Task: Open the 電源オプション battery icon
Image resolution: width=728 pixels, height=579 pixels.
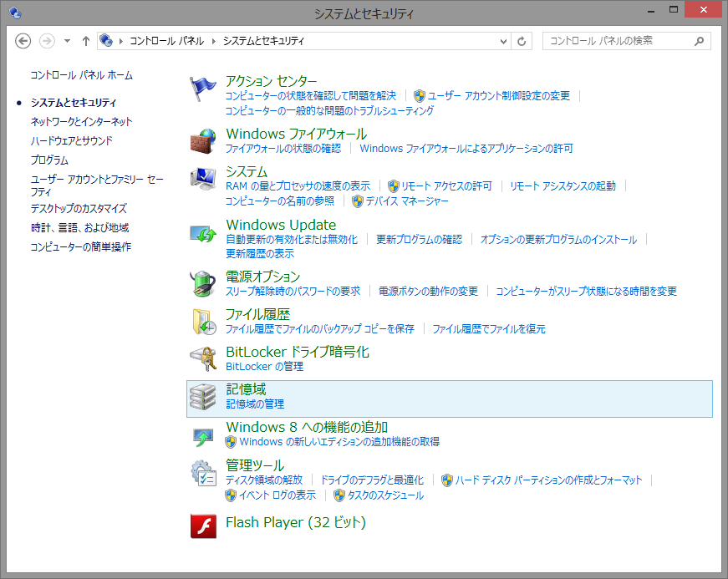Action: pyautogui.click(x=203, y=283)
